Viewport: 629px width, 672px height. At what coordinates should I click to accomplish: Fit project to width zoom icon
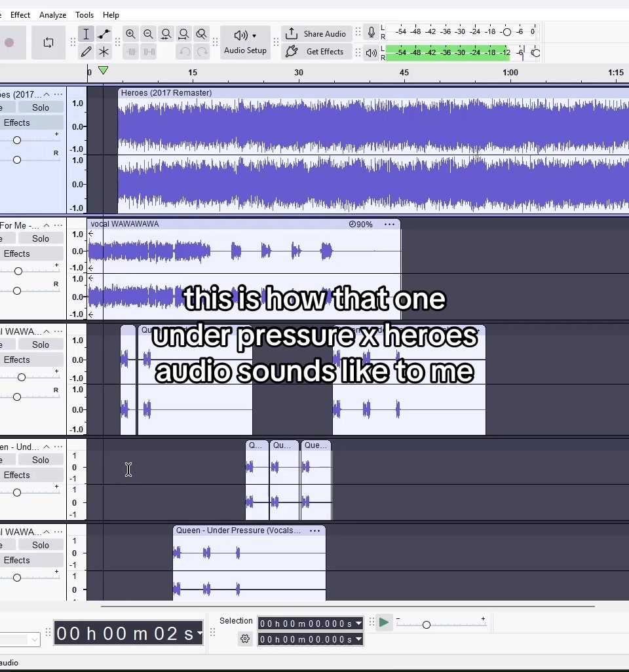pos(183,34)
